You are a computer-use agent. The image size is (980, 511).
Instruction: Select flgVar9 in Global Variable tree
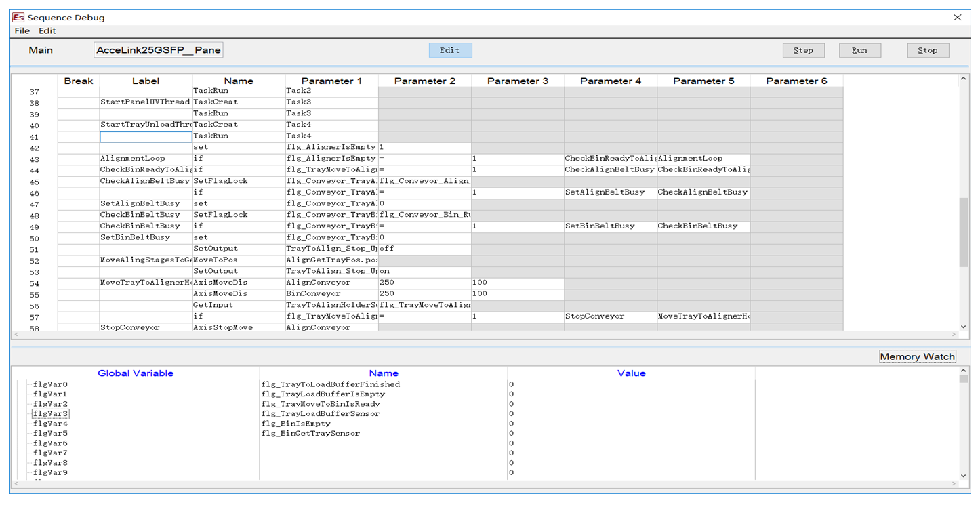click(x=50, y=472)
